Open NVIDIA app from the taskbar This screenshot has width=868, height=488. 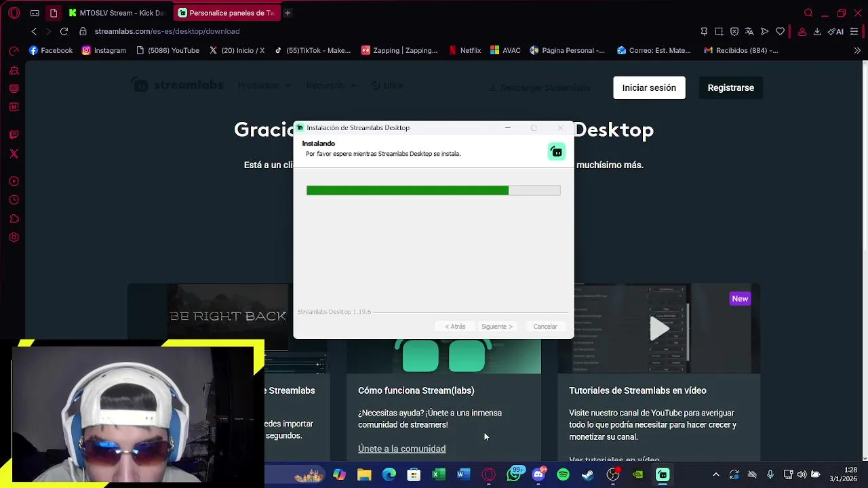pyautogui.click(x=637, y=475)
